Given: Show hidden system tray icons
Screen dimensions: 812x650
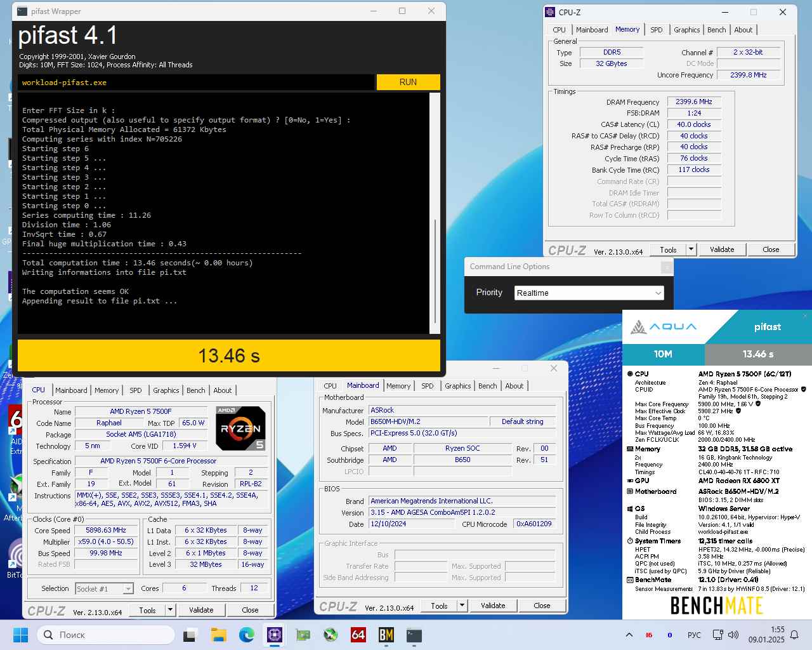Looking at the screenshot, I should coord(629,635).
